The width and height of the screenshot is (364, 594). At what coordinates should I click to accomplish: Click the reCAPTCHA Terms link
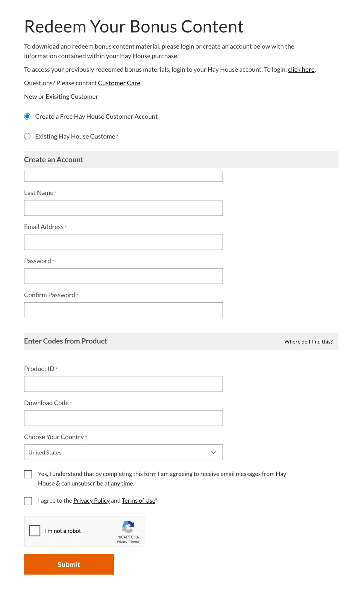pos(135,542)
